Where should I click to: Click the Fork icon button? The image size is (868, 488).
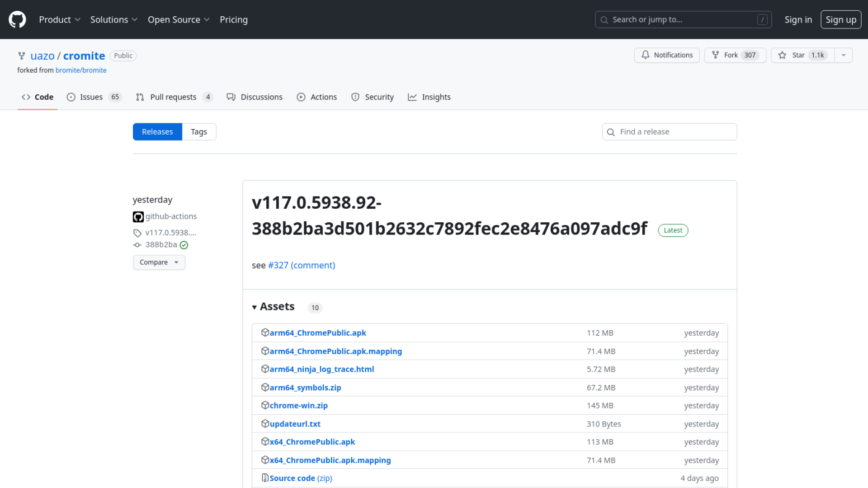[x=716, y=55]
